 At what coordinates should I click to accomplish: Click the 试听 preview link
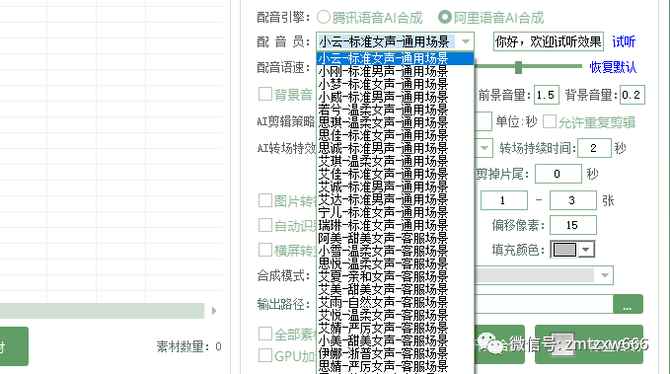[623, 41]
